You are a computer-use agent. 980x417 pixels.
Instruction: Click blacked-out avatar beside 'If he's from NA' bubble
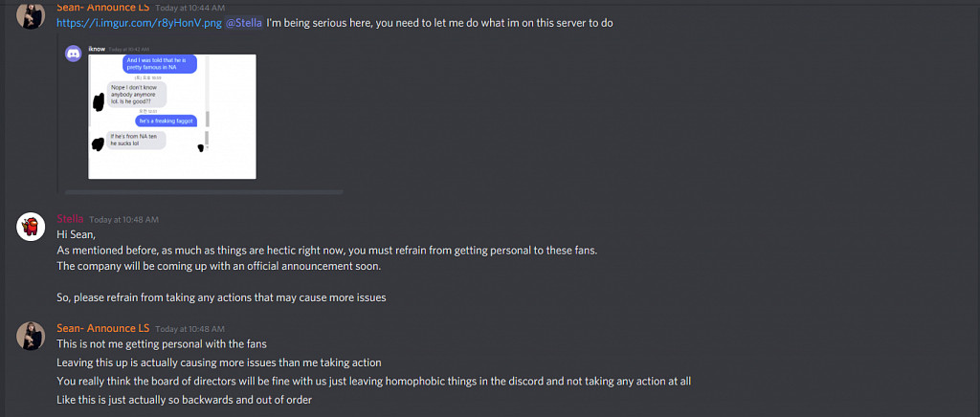coord(98,143)
